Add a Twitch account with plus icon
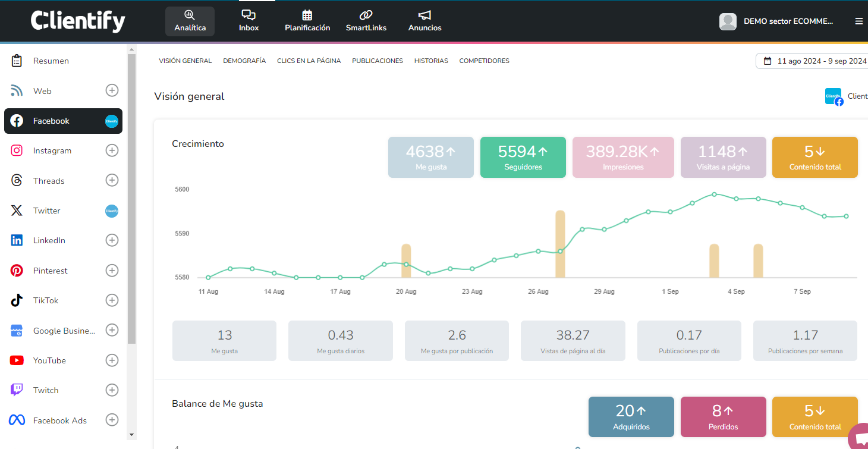The width and height of the screenshot is (868, 449). pyautogui.click(x=112, y=390)
